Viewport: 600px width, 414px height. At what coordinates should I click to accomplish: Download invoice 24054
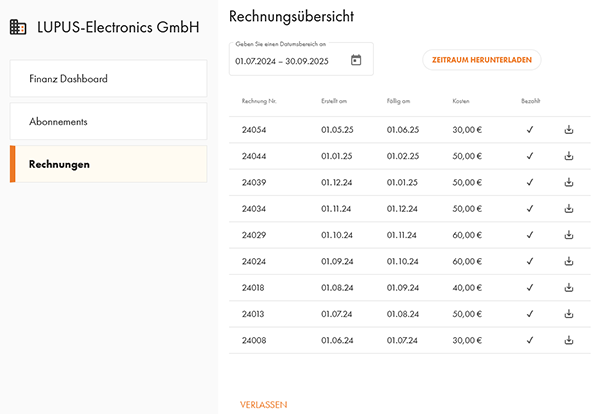pos(569,130)
